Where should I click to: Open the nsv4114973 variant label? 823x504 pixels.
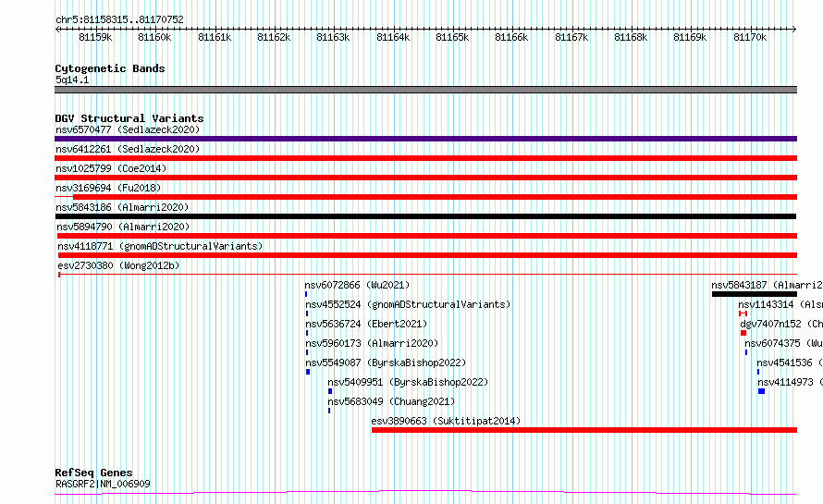click(790, 382)
